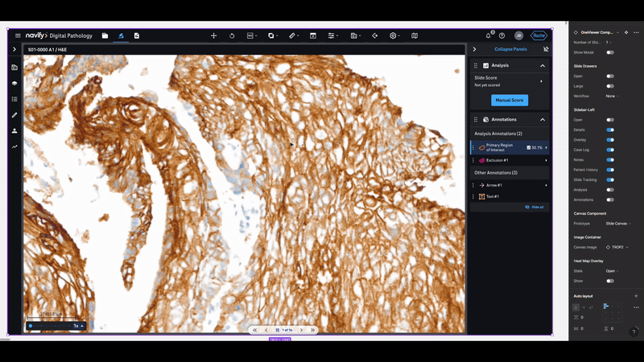Open the Heat Map State dropdown

tap(612, 271)
